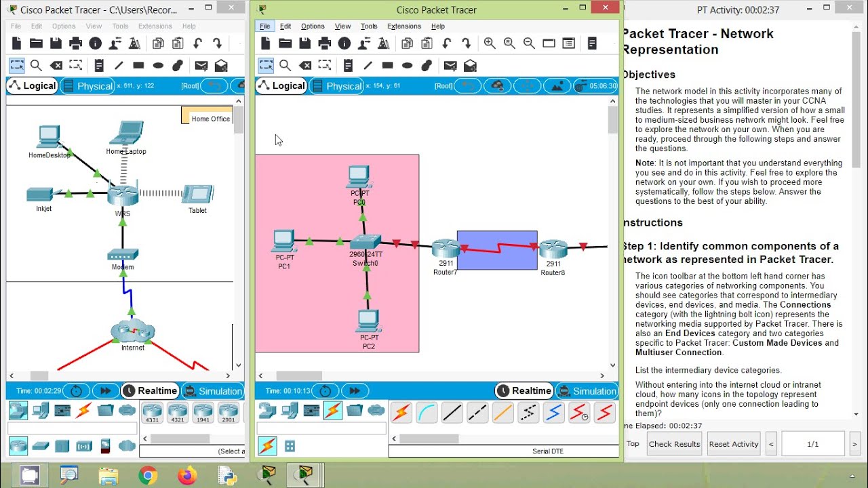Click Router7 in middle topology
Viewport: 868px width, 488px height.
[x=446, y=249]
